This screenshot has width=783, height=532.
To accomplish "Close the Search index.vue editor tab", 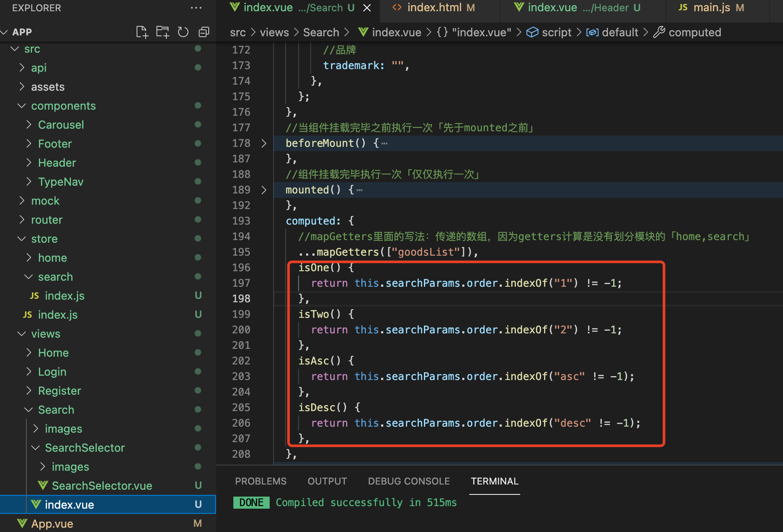I will [x=367, y=8].
